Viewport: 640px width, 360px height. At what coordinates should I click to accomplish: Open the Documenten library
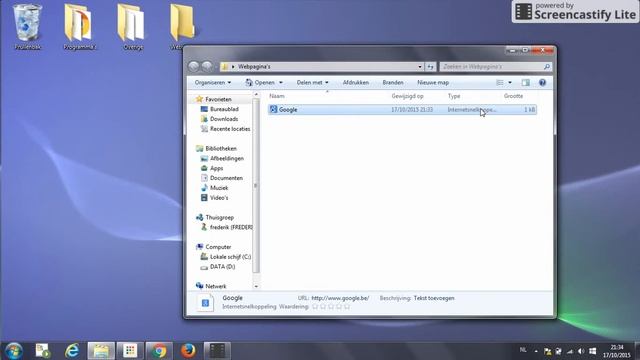[x=226, y=178]
